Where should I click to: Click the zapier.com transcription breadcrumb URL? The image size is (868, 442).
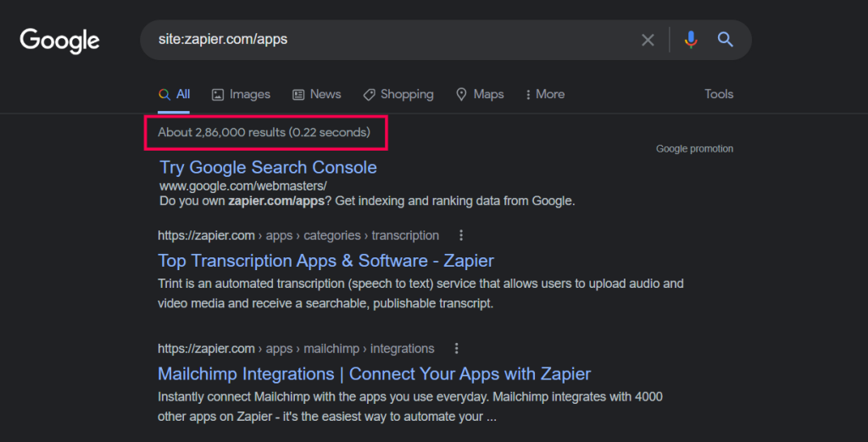298,235
